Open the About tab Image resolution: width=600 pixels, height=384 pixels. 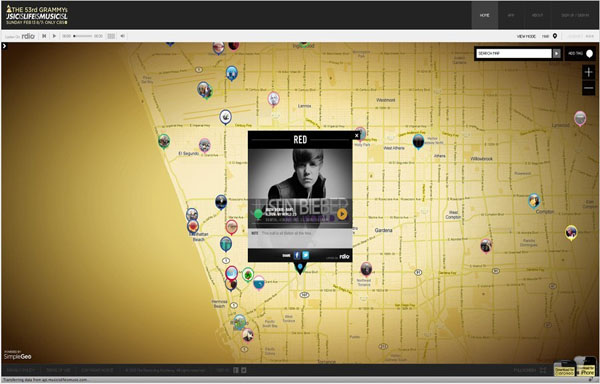click(x=537, y=15)
